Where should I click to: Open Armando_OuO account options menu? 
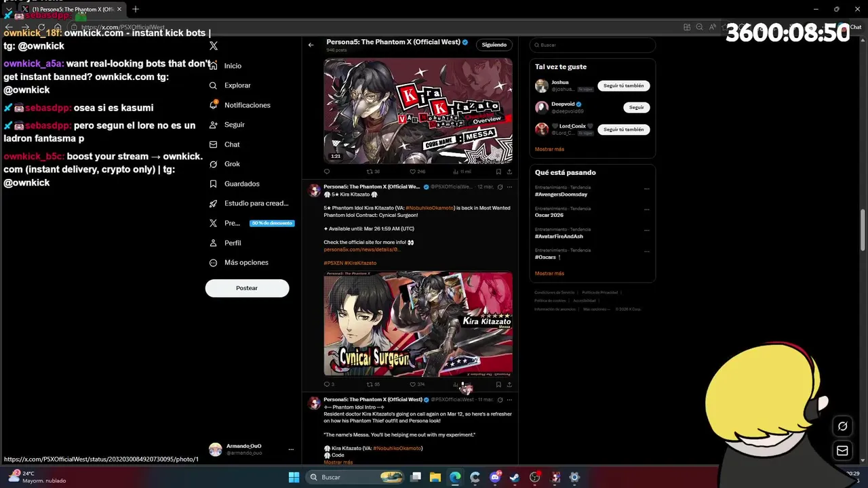point(291,449)
